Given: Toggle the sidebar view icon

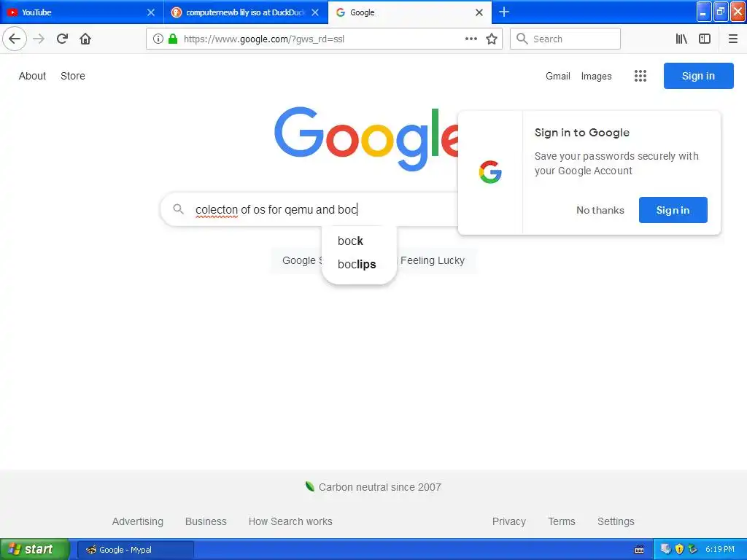Looking at the screenshot, I should coord(705,39).
